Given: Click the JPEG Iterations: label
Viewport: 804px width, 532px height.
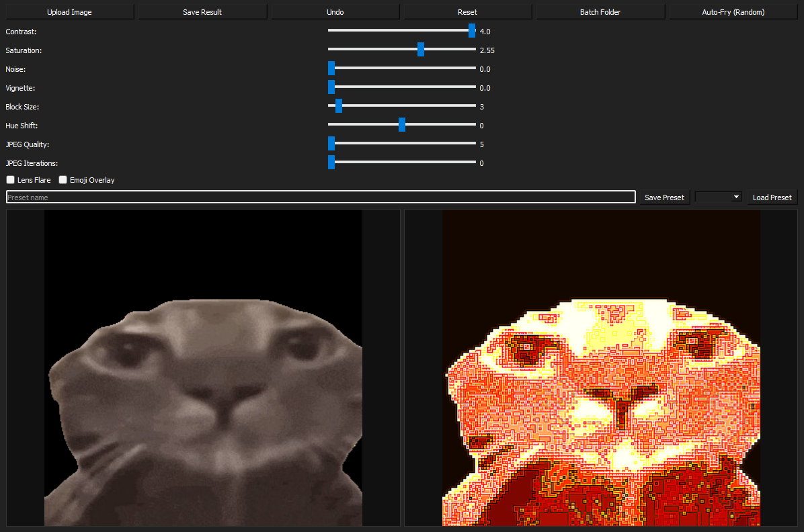Looking at the screenshot, I should click(x=32, y=163).
